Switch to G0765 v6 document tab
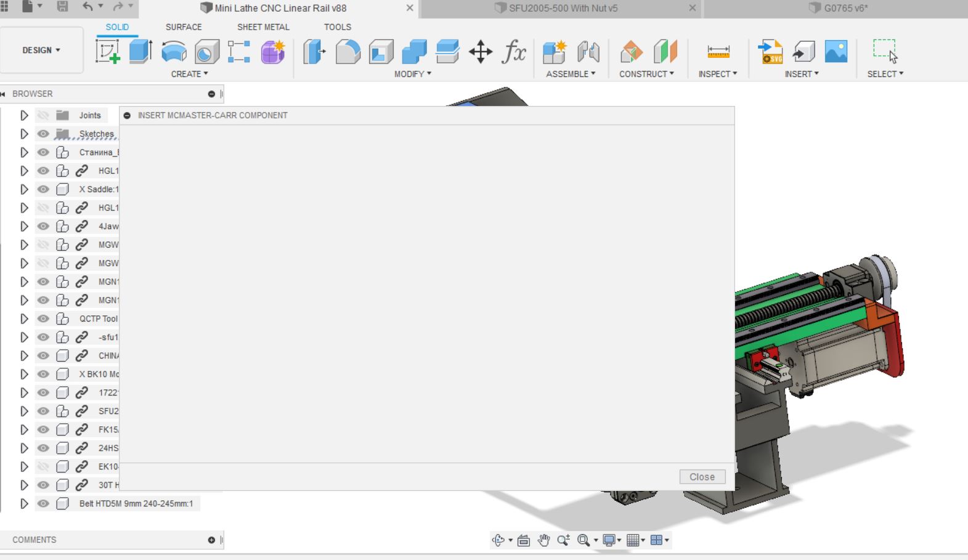Screen dimensions: 968x560 point(838,8)
